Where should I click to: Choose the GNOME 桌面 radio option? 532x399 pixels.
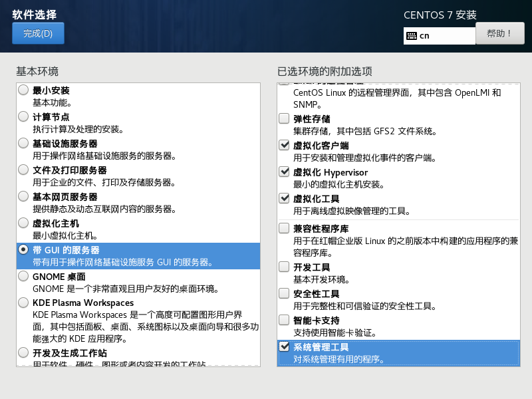[23, 276]
